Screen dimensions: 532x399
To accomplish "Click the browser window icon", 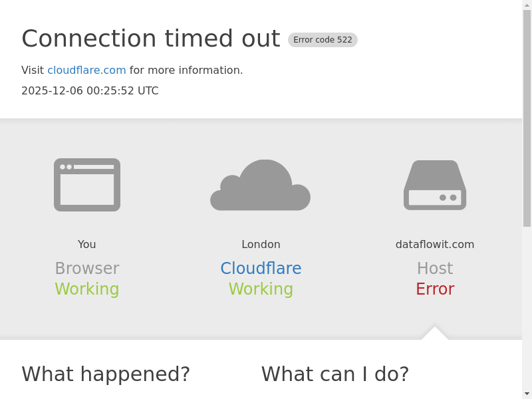I will pos(87,185).
